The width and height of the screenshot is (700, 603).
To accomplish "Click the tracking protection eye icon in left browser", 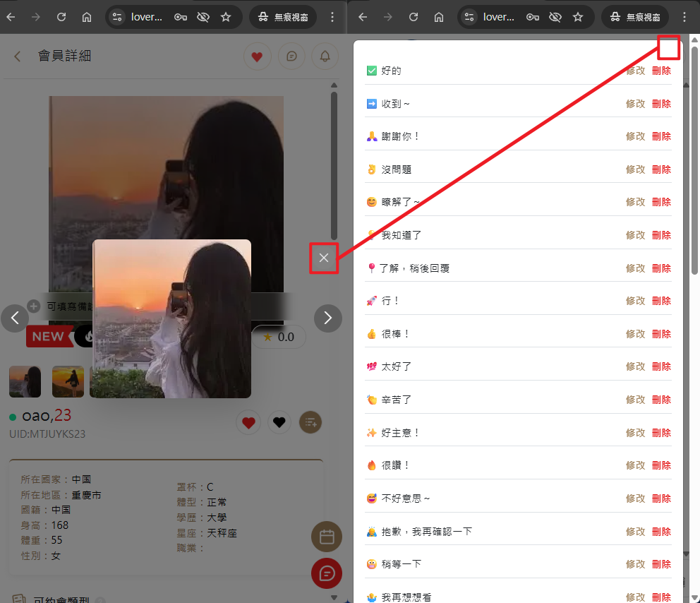I will coord(203,17).
